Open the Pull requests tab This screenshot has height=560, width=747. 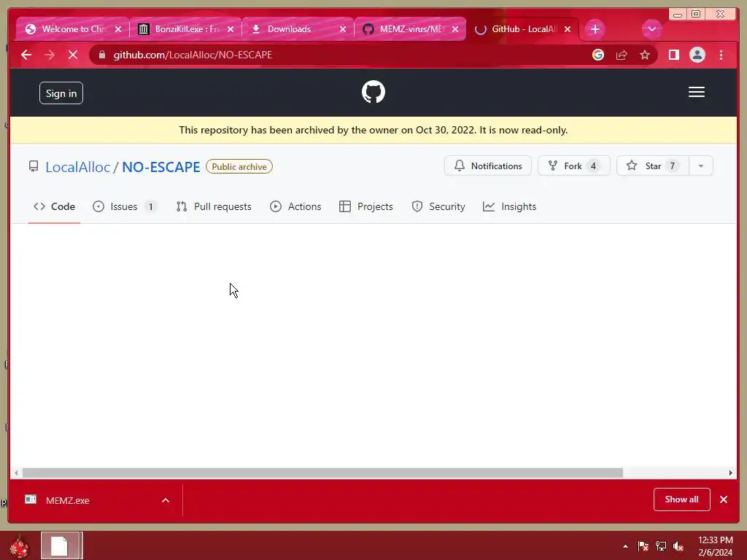pos(214,206)
